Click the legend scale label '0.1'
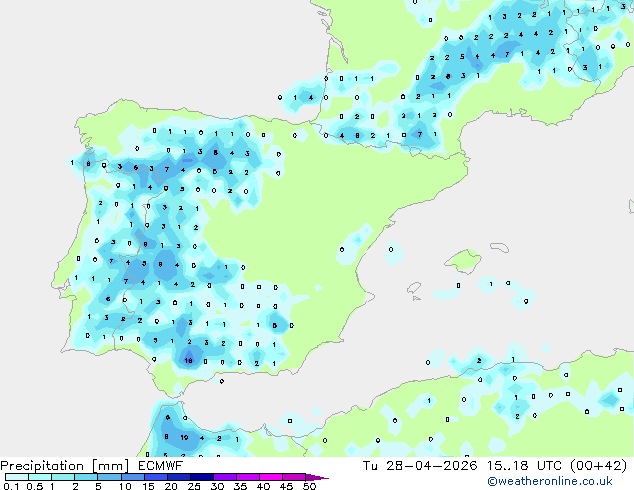This screenshot has height=490, width=634. (11, 486)
